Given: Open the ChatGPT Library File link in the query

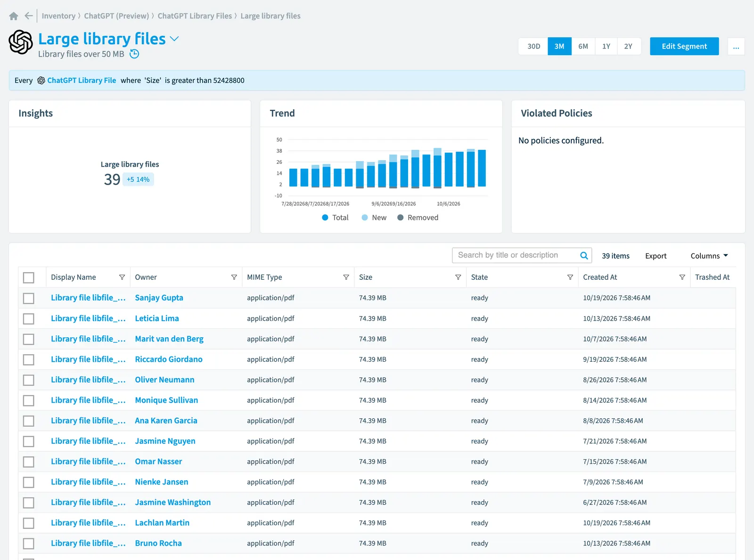Looking at the screenshot, I should tap(82, 81).
